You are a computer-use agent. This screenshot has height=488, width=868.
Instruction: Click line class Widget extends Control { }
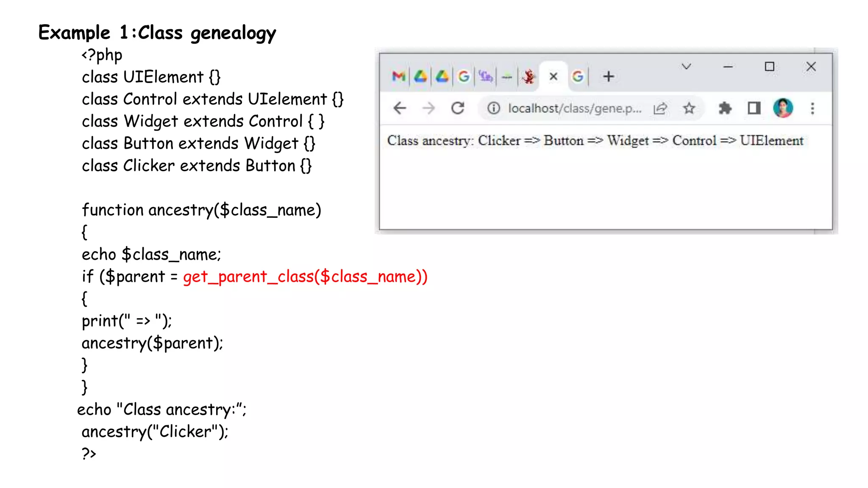pos(203,122)
